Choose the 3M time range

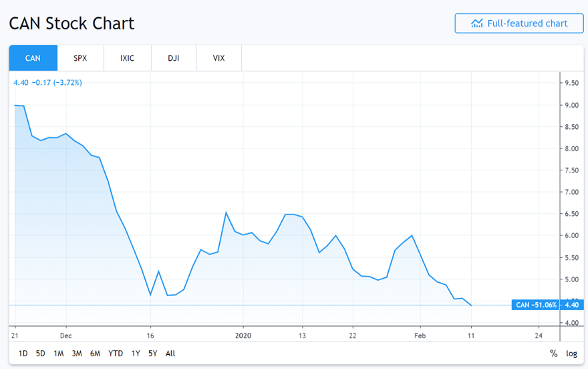pyautogui.click(x=77, y=354)
